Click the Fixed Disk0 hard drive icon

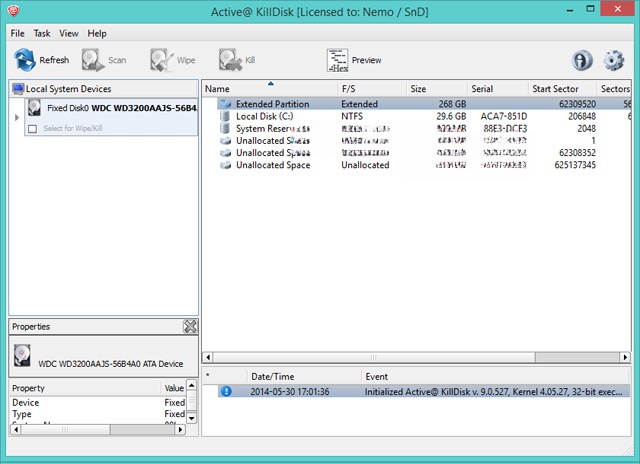(34, 108)
